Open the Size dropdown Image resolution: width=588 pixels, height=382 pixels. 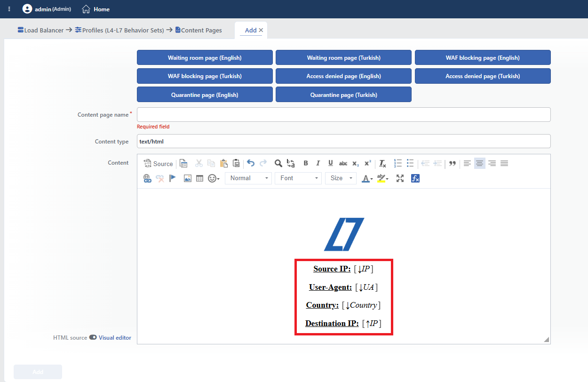(341, 178)
